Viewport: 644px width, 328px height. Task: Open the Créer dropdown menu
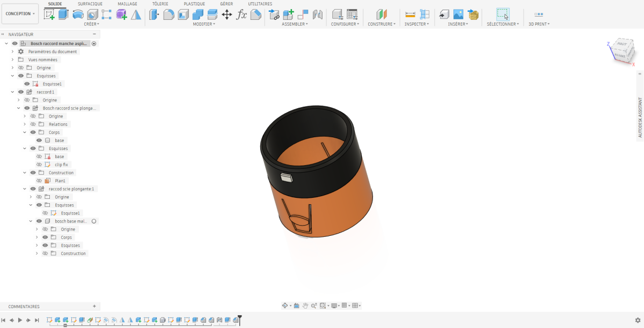click(92, 24)
